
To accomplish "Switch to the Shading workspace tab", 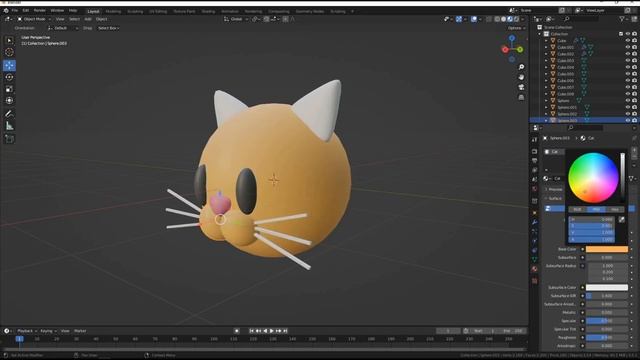I will point(208,11).
